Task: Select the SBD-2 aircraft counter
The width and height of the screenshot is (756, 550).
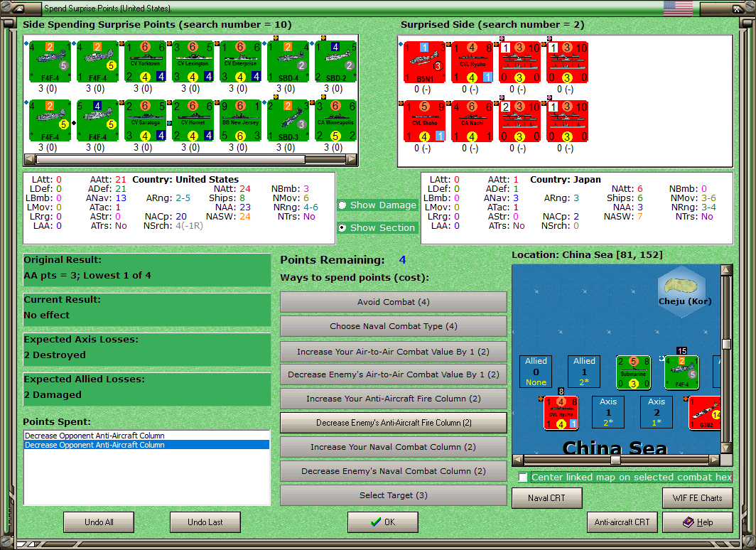Action: (x=335, y=62)
